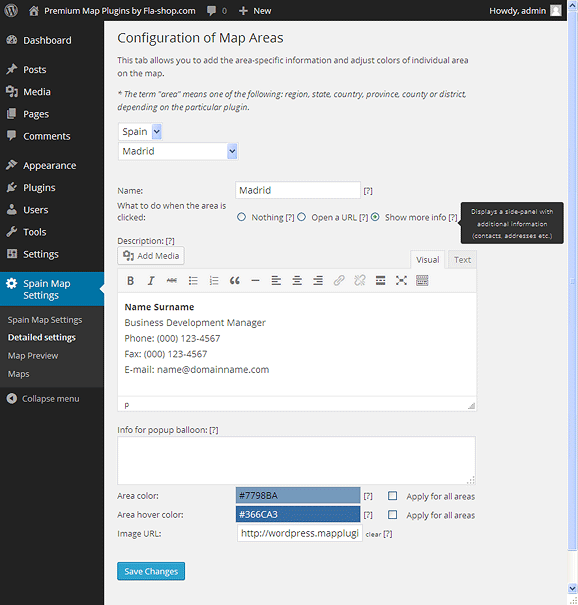Center align the description text
This screenshot has height=605, width=578.
point(297,281)
